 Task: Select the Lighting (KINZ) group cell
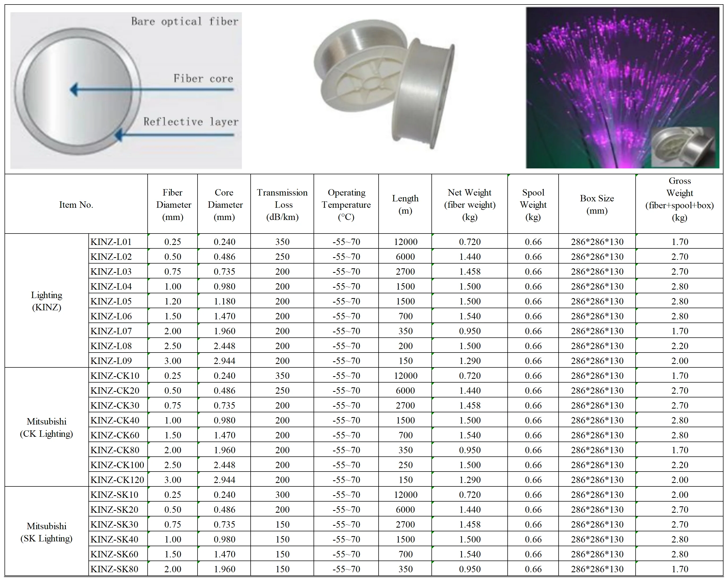pos(47,301)
